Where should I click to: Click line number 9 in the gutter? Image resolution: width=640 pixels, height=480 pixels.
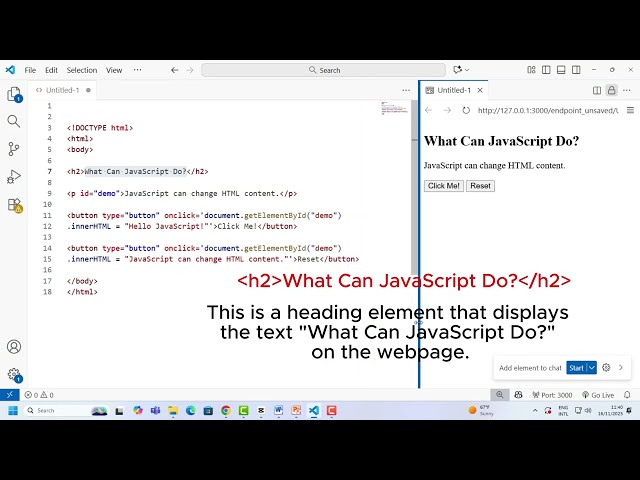coord(49,193)
